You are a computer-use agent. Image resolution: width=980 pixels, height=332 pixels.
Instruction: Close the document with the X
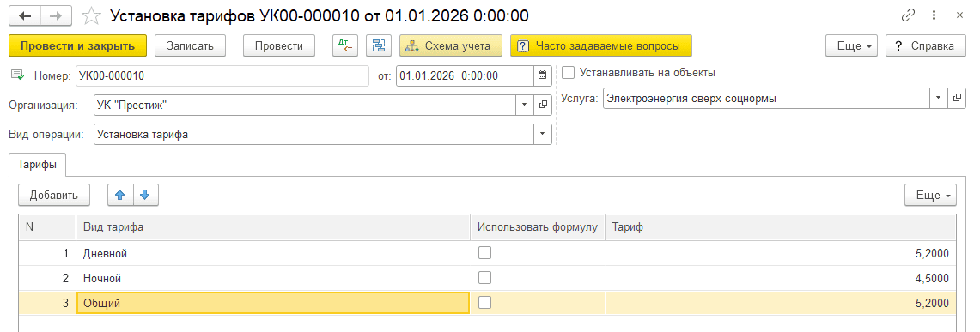[959, 15]
